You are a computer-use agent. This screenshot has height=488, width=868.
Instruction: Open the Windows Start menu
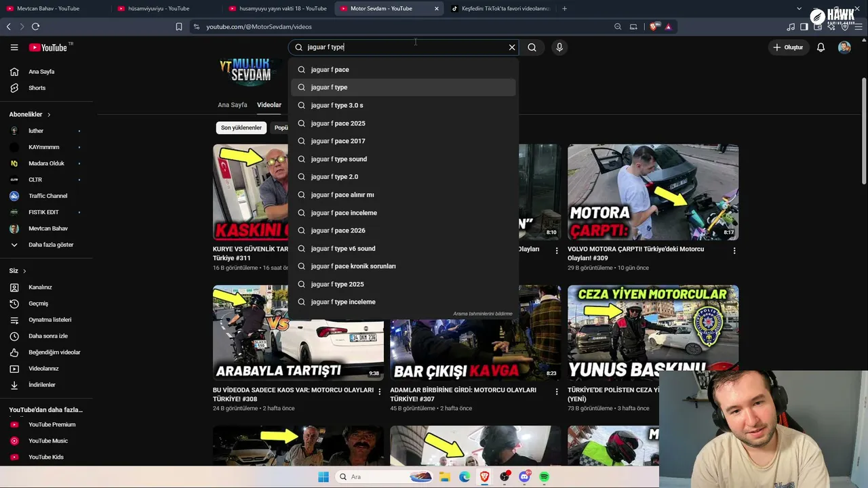coord(323,477)
